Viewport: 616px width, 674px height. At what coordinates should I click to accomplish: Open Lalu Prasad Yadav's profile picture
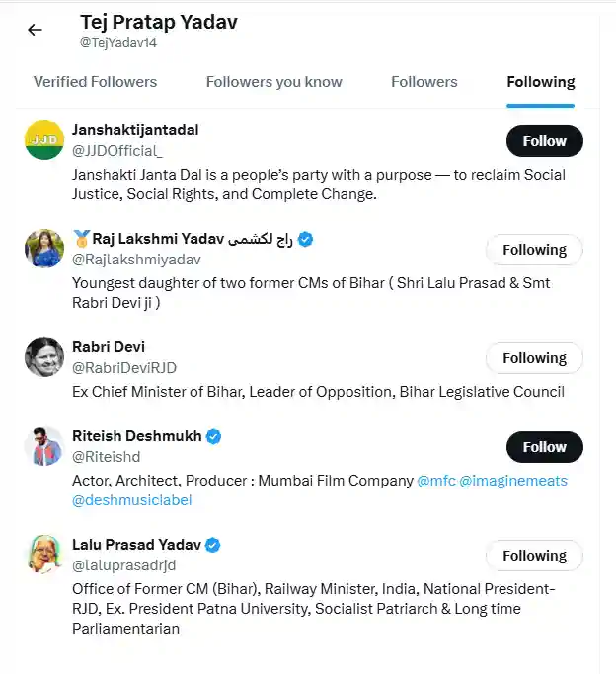pos(44,555)
